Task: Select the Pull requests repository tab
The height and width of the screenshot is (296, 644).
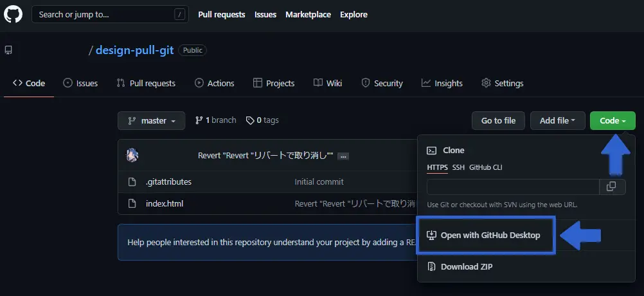Action: (x=146, y=83)
